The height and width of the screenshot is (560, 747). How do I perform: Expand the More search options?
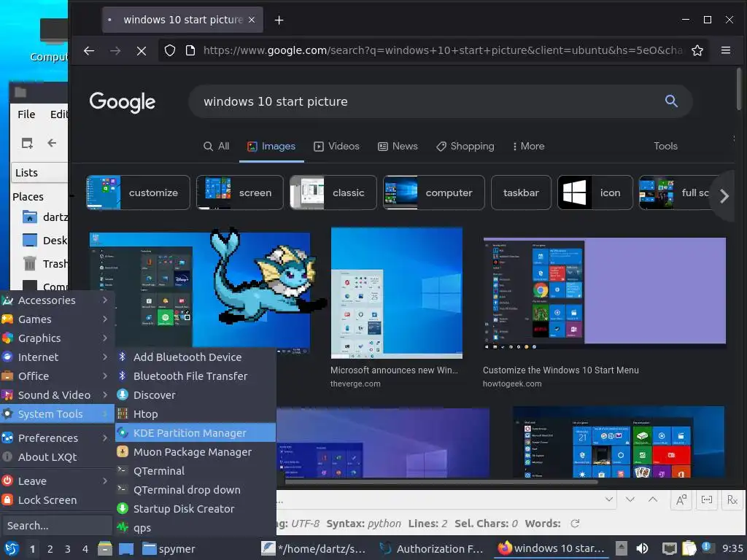(x=528, y=146)
